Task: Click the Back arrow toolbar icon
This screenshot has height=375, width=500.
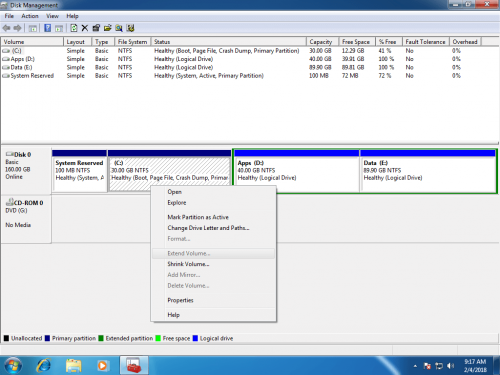Action: point(6,28)
